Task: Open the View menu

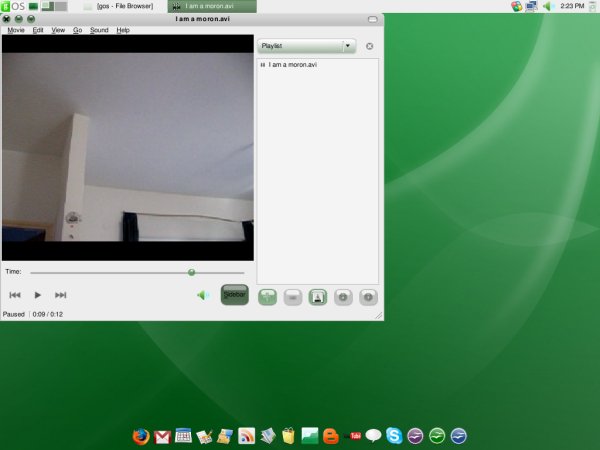Action: click(58, 30)
